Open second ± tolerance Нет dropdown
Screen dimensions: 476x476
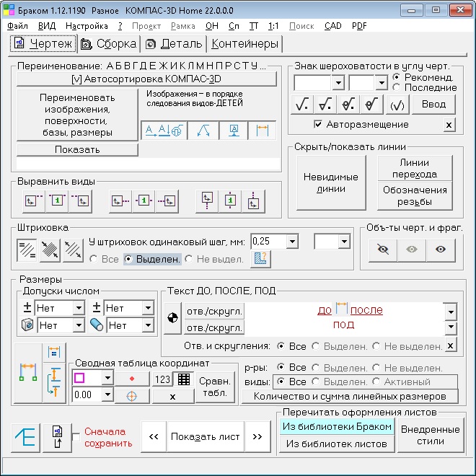tap(148, 308)
